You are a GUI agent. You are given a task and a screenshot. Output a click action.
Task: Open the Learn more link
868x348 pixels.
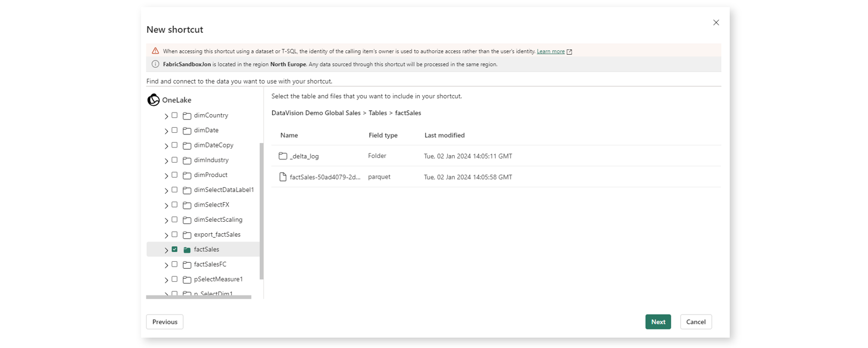(550, 51)
